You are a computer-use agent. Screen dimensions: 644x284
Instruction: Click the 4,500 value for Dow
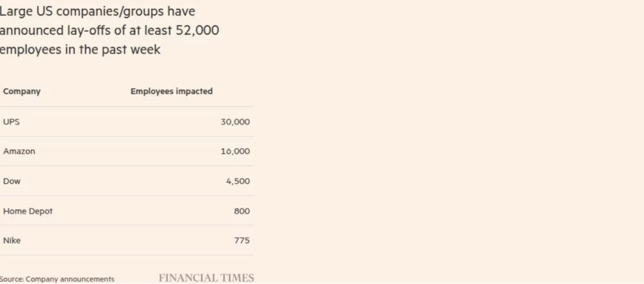coord(238,181)
